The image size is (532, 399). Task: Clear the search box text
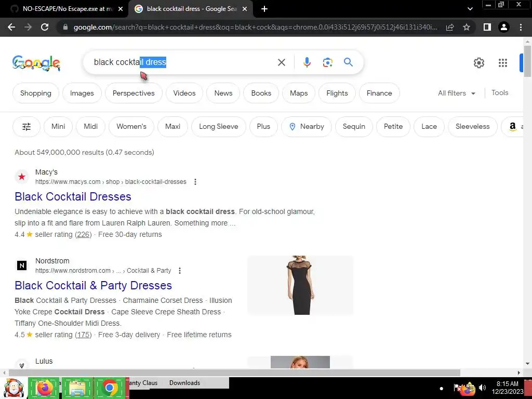coord(281,62)
